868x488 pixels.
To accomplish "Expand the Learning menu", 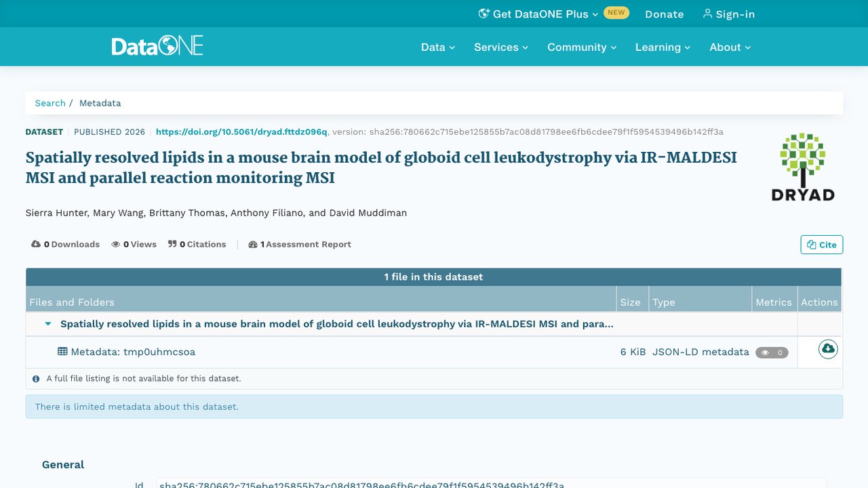I will pos(663,47).
